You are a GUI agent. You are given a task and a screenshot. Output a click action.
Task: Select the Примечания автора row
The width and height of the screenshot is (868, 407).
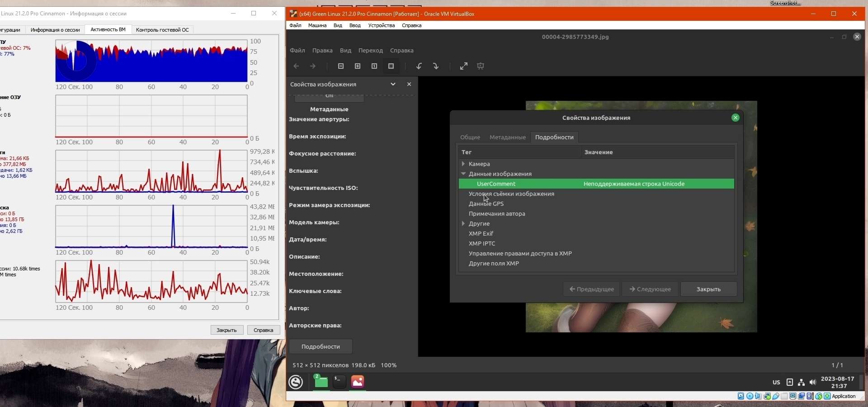596,213
